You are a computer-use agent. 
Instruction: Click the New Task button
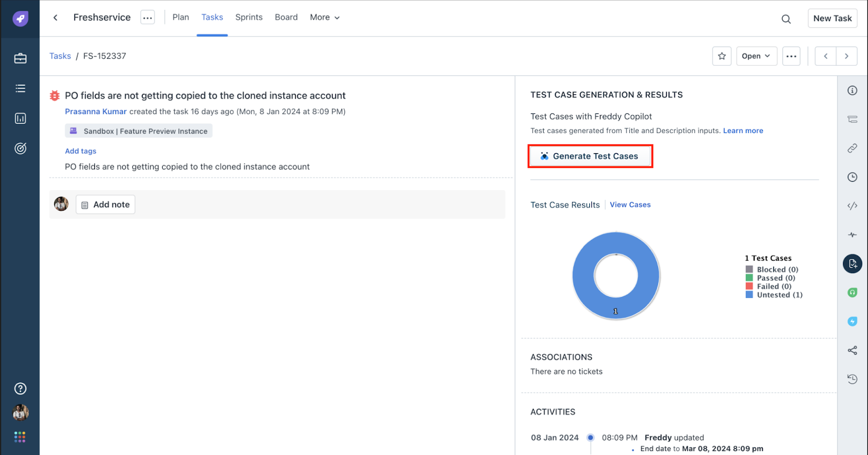coord(832,18)
